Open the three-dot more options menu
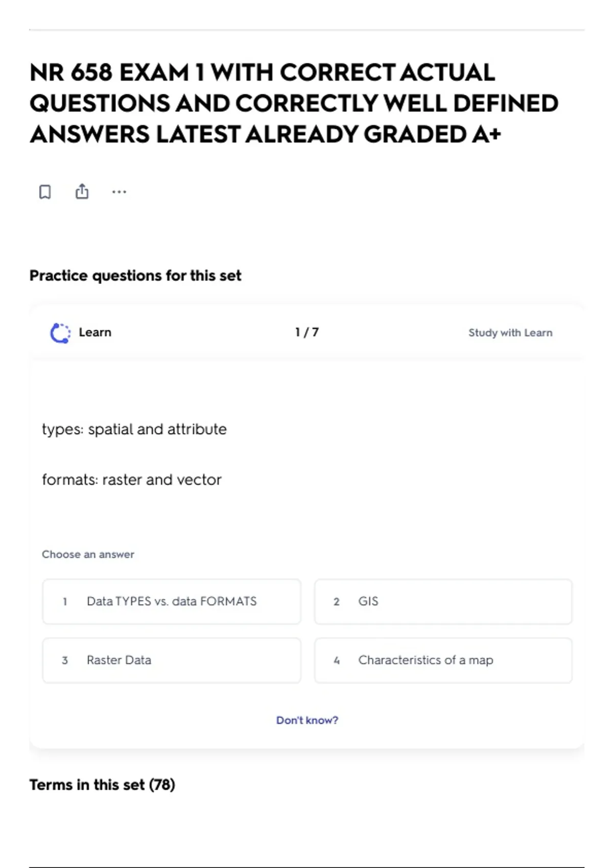The width and height of the screenshot is (613, 868). [119, 192]
